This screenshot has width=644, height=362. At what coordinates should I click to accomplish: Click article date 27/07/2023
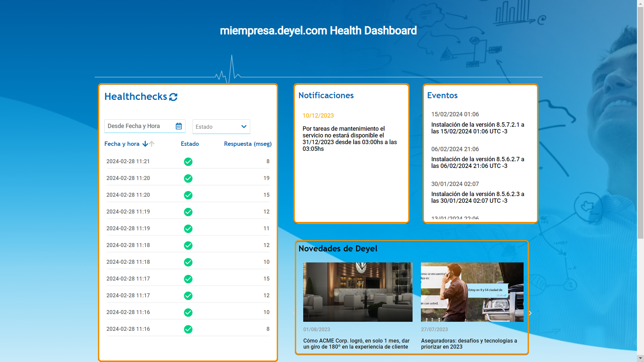pyautogui.click(x=434, y=329)
